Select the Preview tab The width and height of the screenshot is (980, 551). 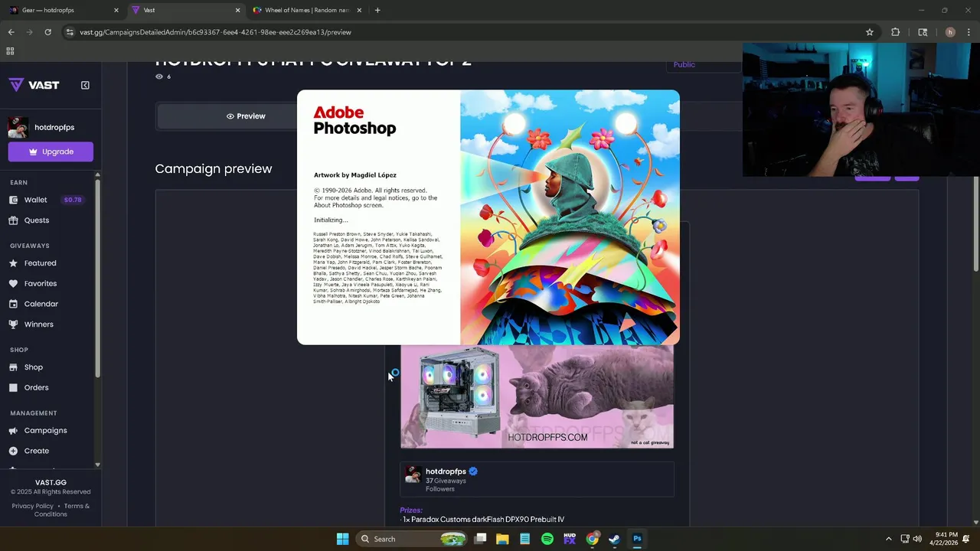pyautogui.click(x=246, y=116)
